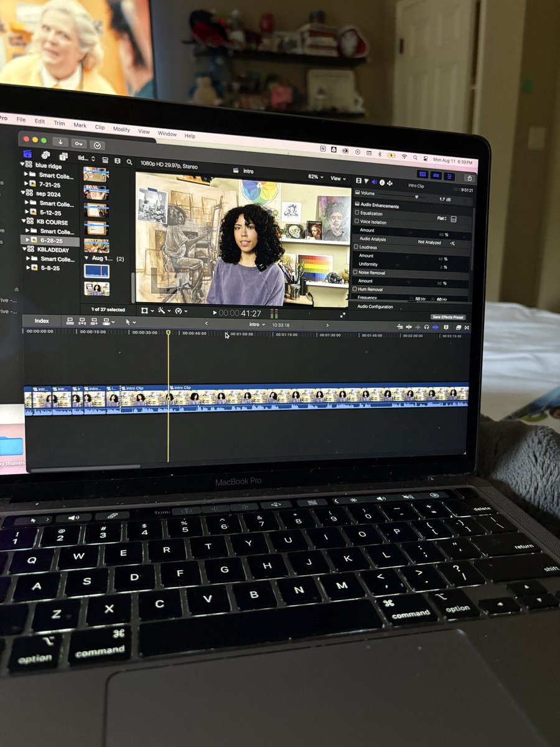Open the Flat equalization preset dropdown
Image resolution: width=560 pixels, height=747 pixels.
point(441,218)
